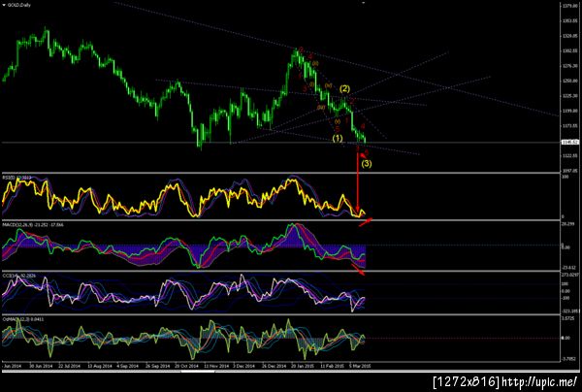Click the 1199.00 price level label

[570, 111]
